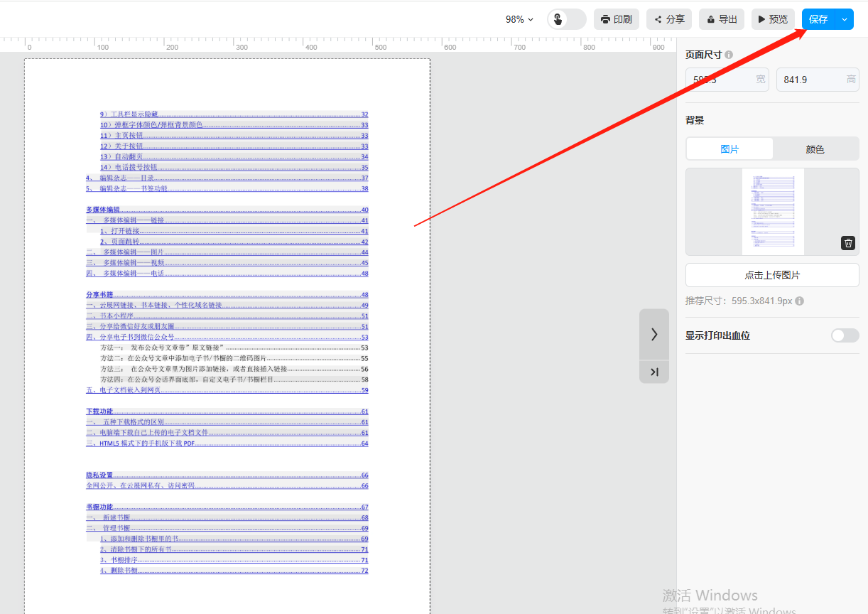This screenshot has width=868, height=614.
Task: Click info icon beside 推荐尺寸
Action: [x=799, y=301]
